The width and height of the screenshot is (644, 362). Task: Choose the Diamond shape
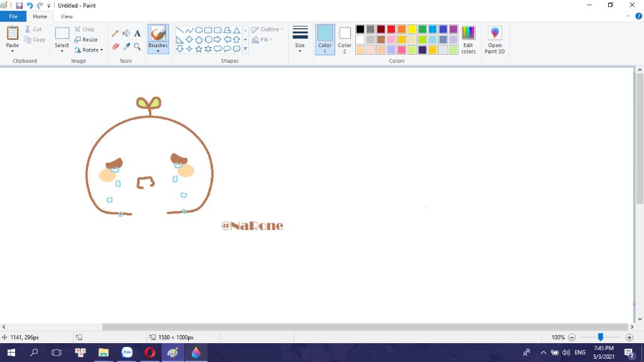click(189, 40)
